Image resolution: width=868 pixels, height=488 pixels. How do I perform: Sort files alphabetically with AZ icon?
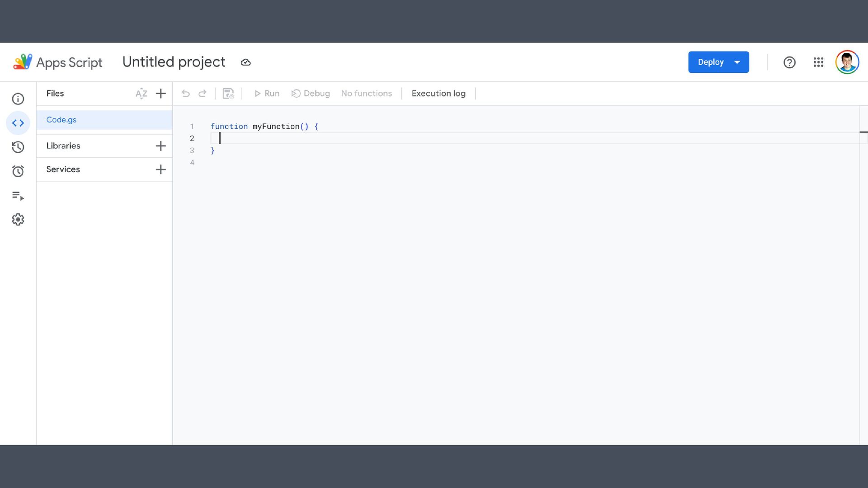pos(141,94)
